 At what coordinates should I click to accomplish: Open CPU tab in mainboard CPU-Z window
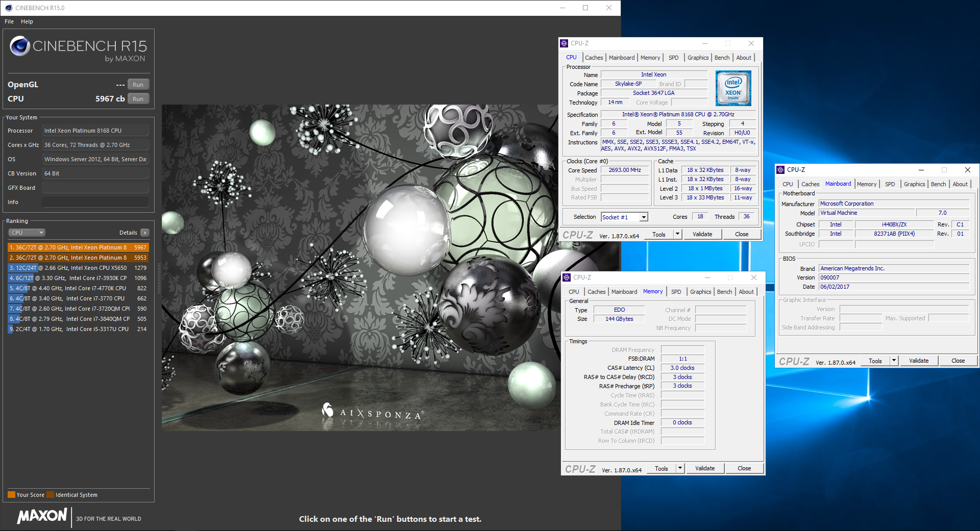[x=788, y=184]
